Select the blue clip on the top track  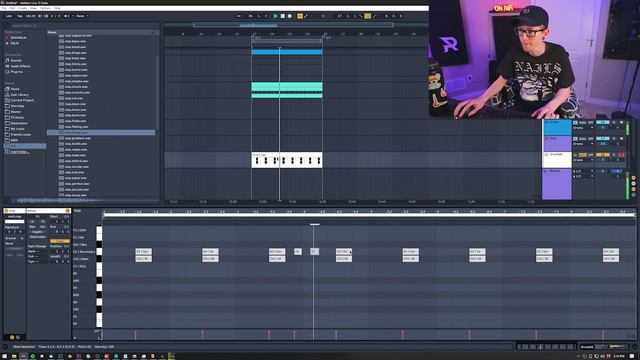[x=287, y=52]
